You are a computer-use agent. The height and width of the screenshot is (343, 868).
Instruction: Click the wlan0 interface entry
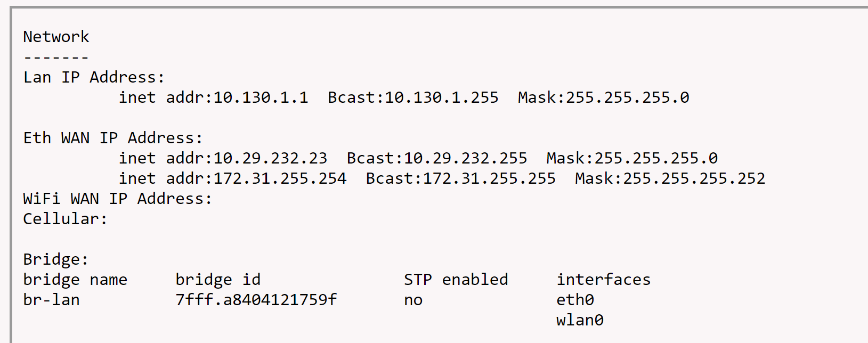pyautogui.click(x=580, y=320)
